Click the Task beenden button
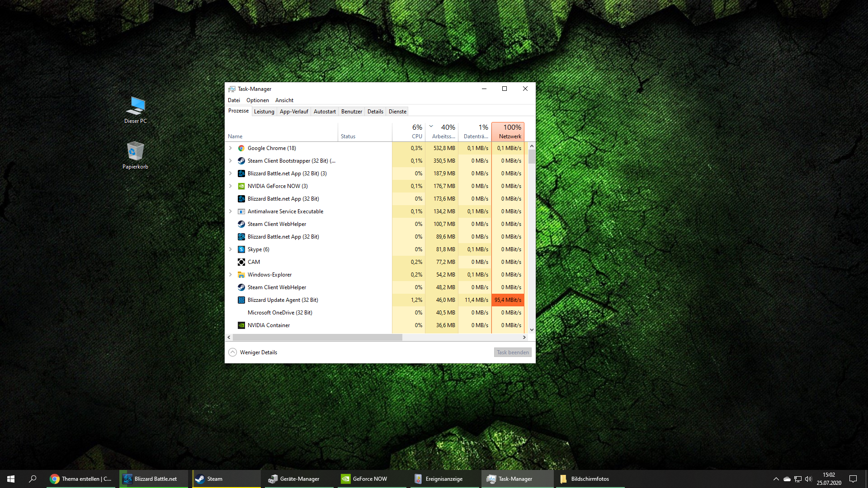The width and height of the screenshot is (868, 488). [512, 352]
